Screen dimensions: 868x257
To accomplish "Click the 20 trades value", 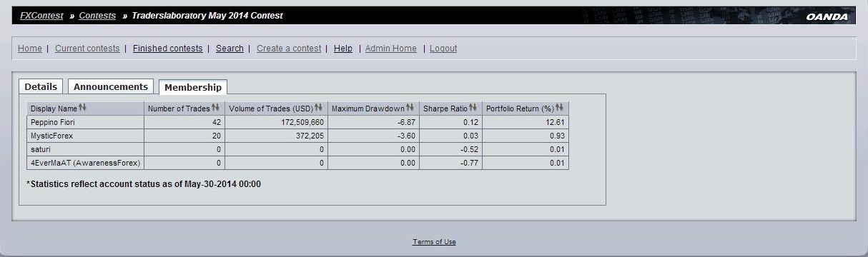I will point(217,136).
